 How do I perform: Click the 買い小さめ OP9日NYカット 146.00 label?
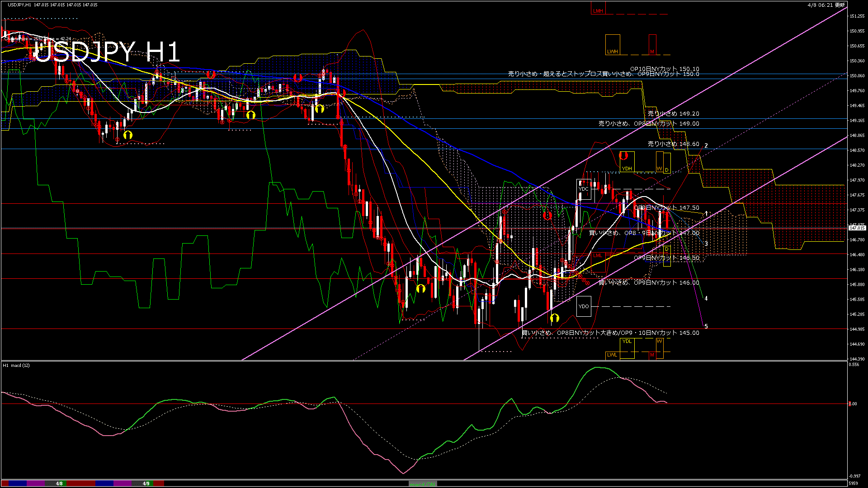(649, 282)
